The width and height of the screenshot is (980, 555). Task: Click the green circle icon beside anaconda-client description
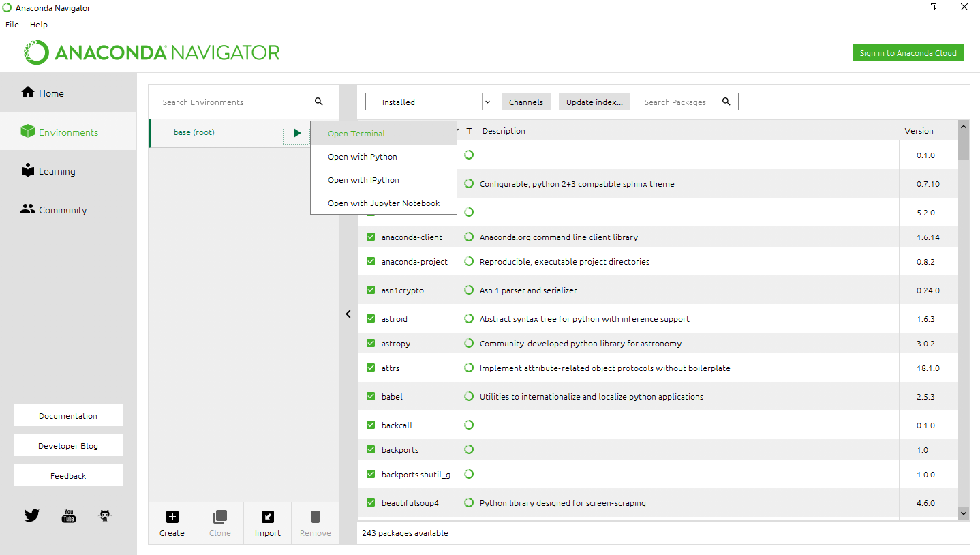[469, 237]
